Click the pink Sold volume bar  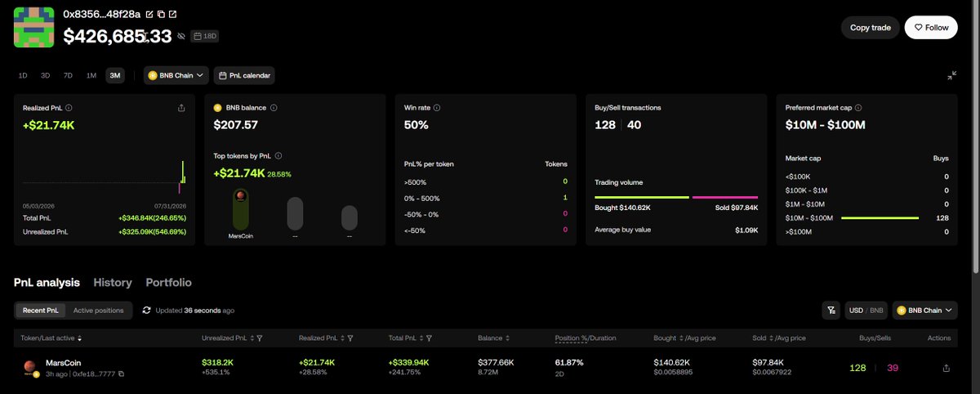coord(725,197)
